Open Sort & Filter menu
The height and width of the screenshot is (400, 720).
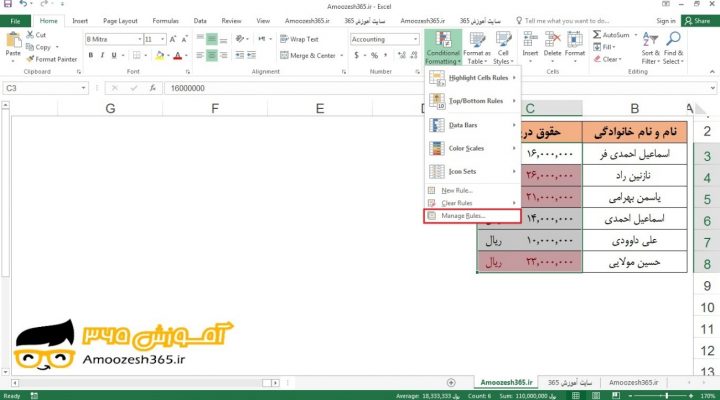click(650, 48)
